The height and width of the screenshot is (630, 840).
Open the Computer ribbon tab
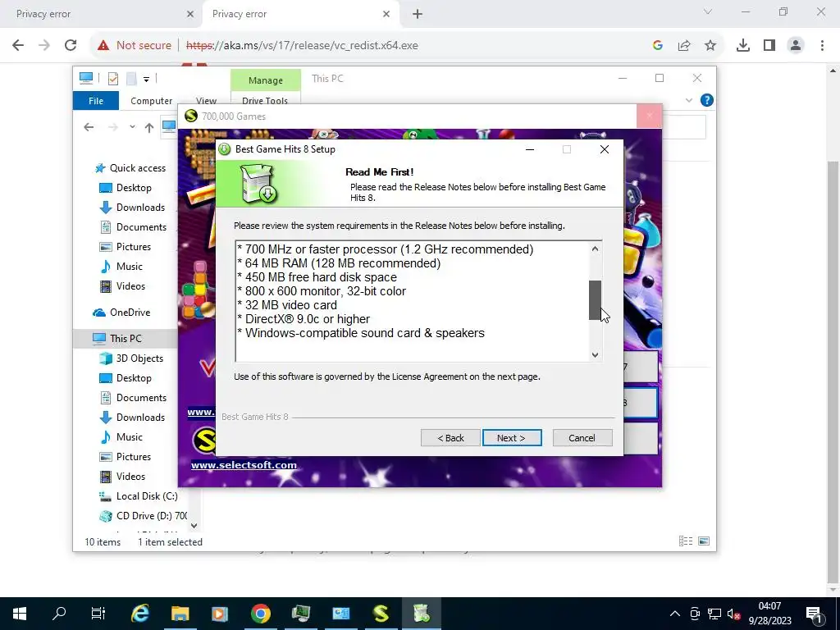[151, 101]
